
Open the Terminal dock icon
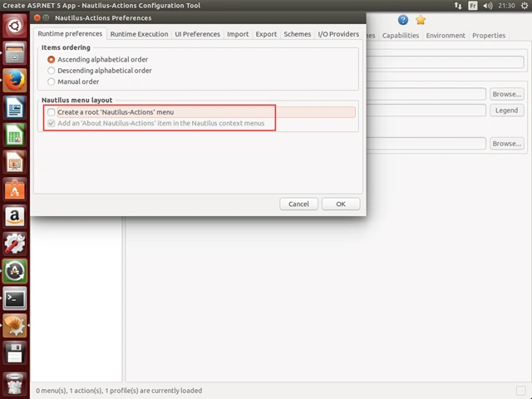(15, 298)
